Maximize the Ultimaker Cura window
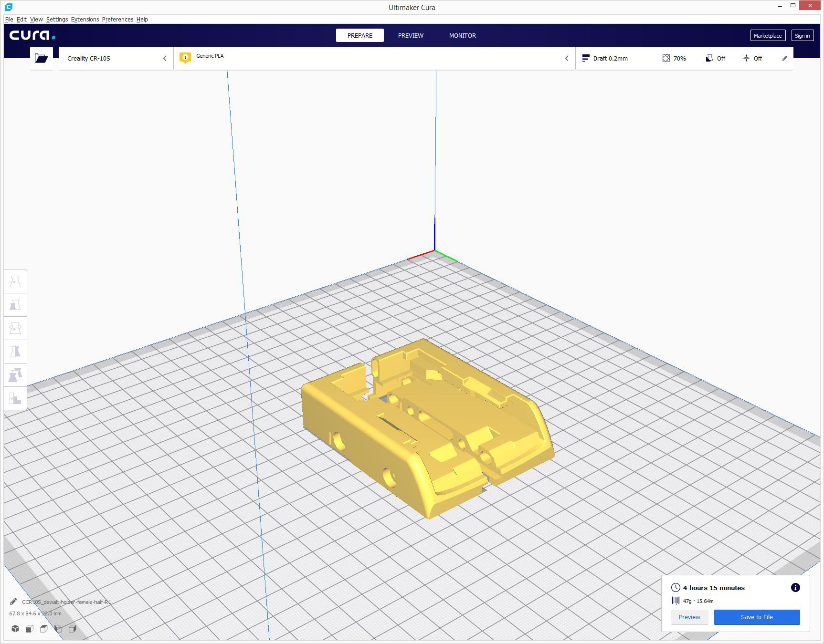This screenshot has width=824, height=644. pos(792,6)
